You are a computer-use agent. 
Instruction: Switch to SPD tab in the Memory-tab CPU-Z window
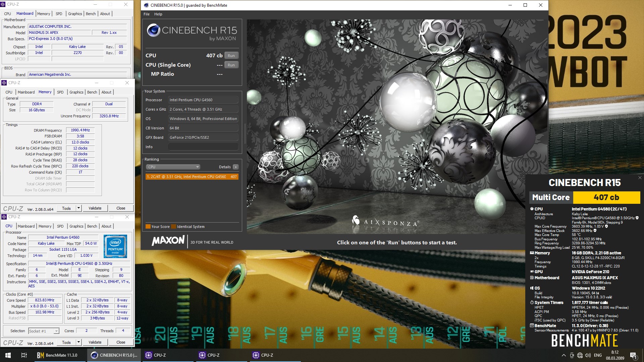pos(60,92)
